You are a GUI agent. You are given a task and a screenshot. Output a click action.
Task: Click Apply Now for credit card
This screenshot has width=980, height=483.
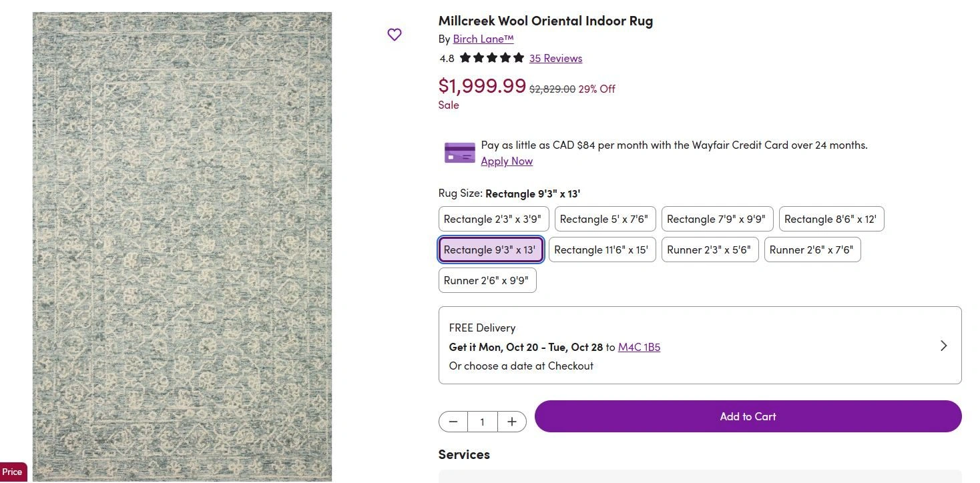pos(507,161)
